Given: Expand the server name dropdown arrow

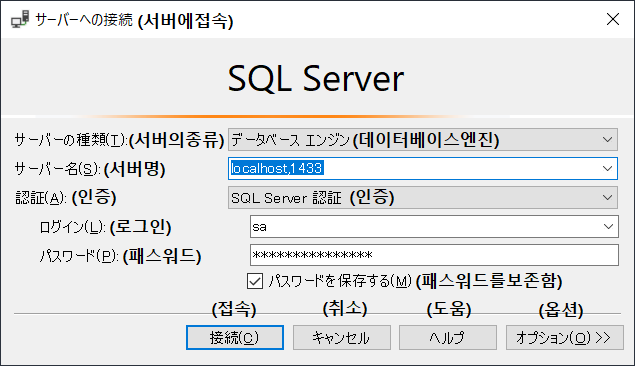Looking at the screenshot, I should point(607,168).
